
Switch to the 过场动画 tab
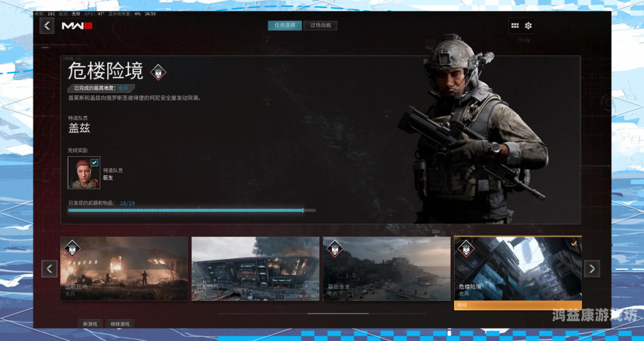click(320, 26)
